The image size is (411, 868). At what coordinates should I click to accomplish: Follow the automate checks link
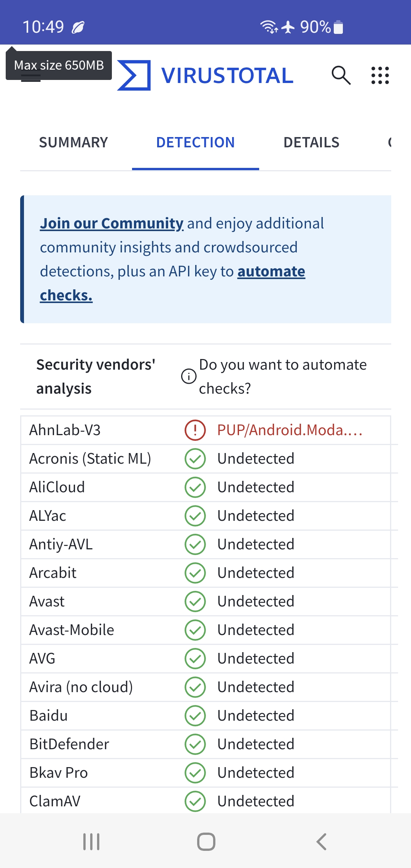coord(271,272)
